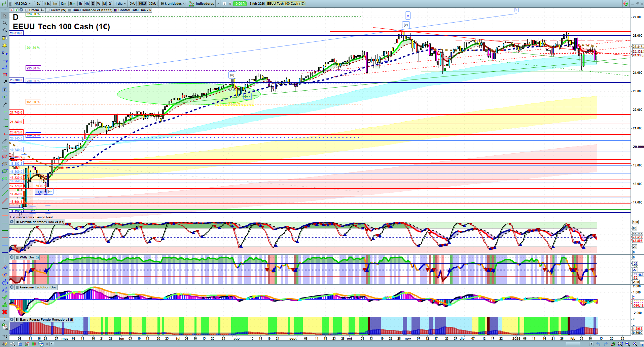
Task: Click the auto-fit zoom magnifier with arrows
Action: (x=620, y=344)
